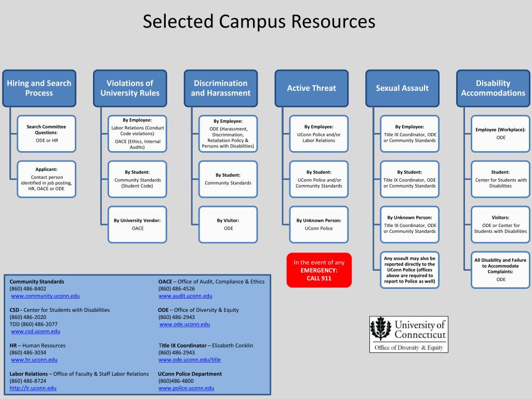Go to the www.ode.uconn.edu link

184,324
